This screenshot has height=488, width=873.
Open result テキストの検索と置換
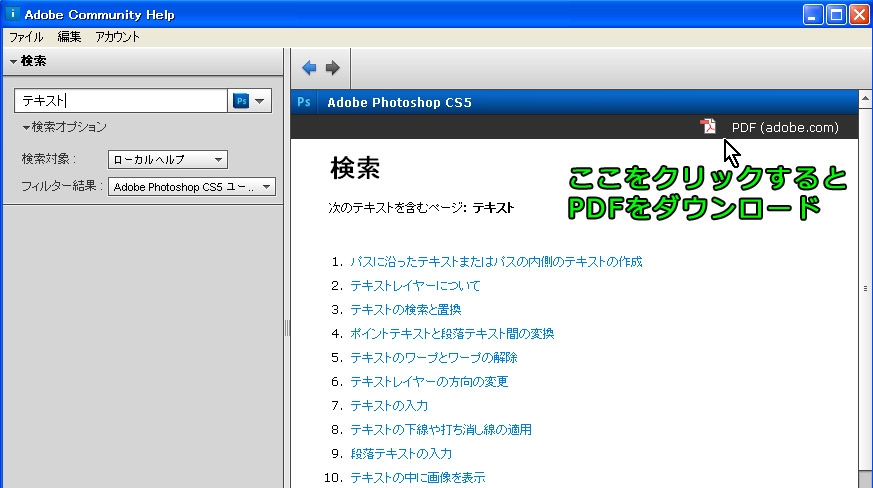click(405, 310)
